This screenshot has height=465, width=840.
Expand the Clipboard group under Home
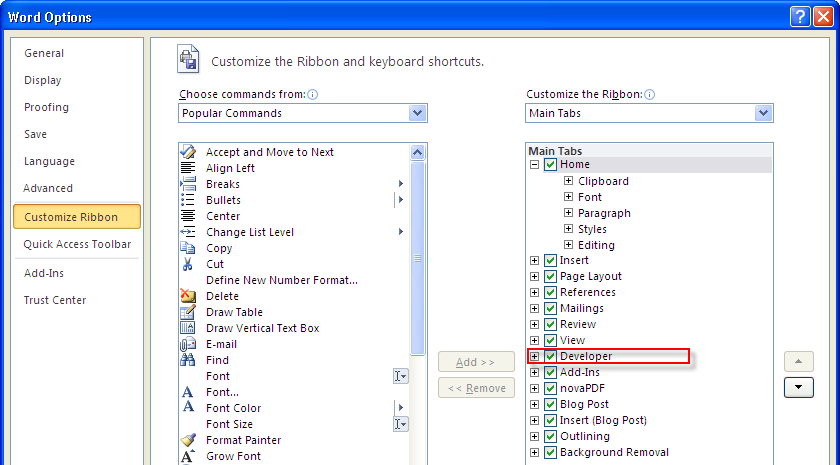[568, 181]
